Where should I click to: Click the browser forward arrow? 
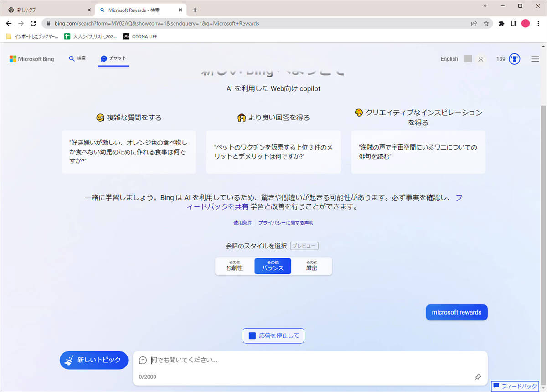click(21, 23)
